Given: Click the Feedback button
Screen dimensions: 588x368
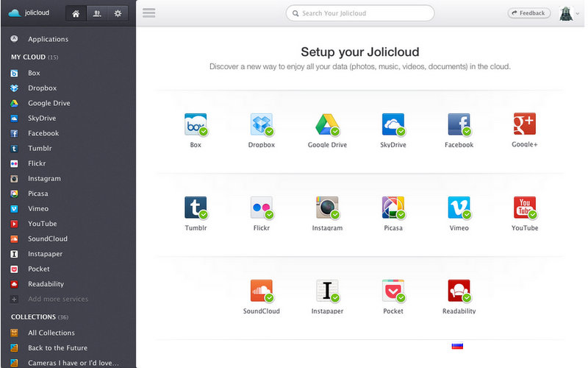Looking at the screenshot, I should pos(528,13).
